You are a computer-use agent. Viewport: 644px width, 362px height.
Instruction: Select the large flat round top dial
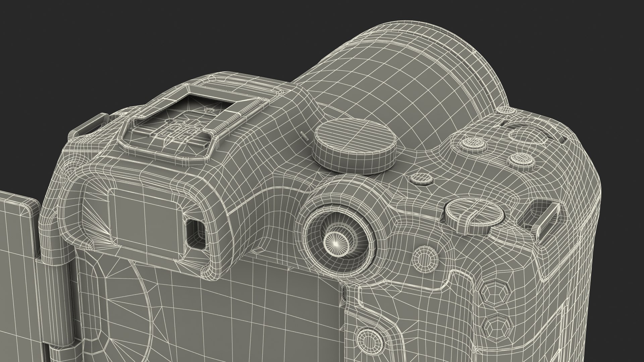click(x=355, y=146)
